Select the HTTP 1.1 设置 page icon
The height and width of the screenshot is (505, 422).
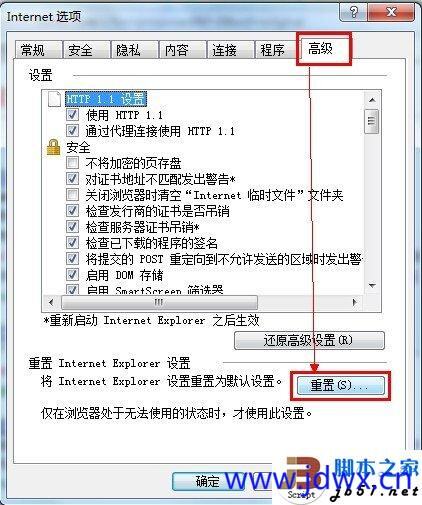(54, 99)
